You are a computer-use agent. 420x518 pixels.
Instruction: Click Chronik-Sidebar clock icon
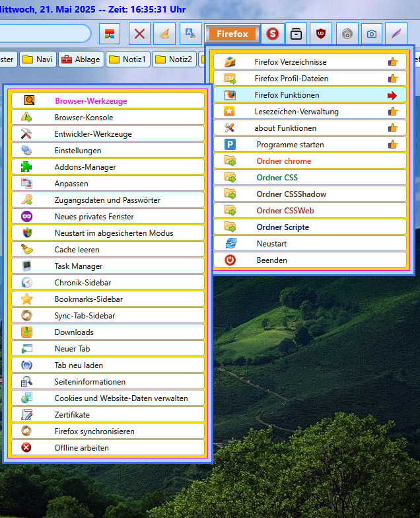[26, 283]
